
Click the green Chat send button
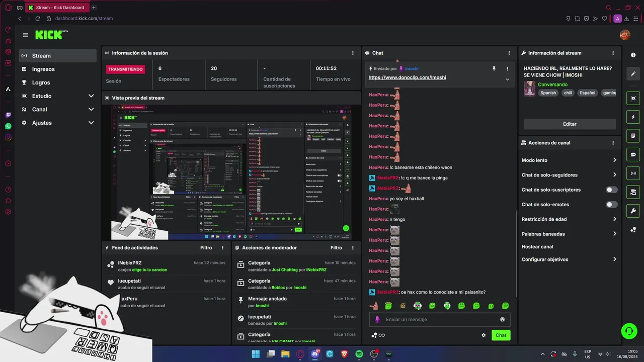pos(501,335)
